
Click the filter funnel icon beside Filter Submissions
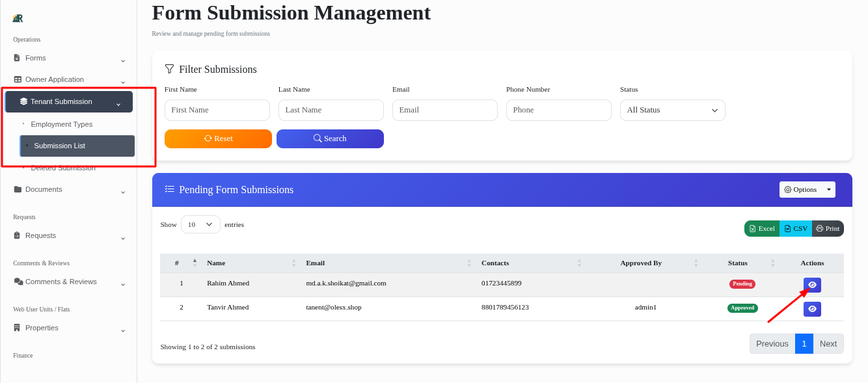(169, 69)
